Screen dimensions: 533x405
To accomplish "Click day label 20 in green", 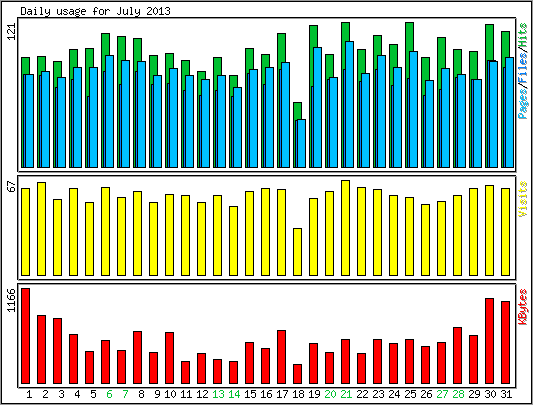I will 330,394.
